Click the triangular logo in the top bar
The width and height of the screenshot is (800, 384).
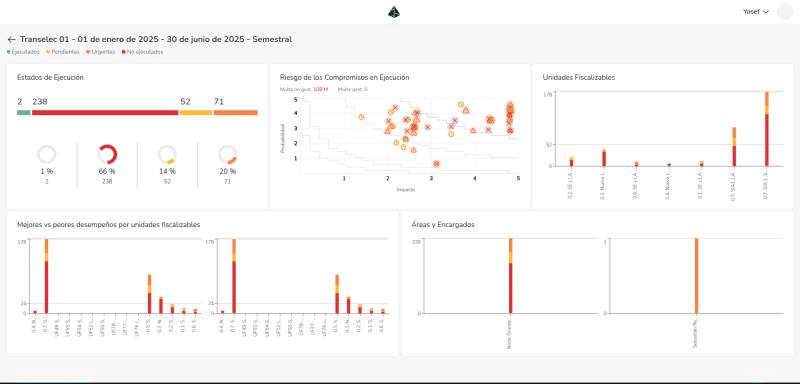[394, 12]
